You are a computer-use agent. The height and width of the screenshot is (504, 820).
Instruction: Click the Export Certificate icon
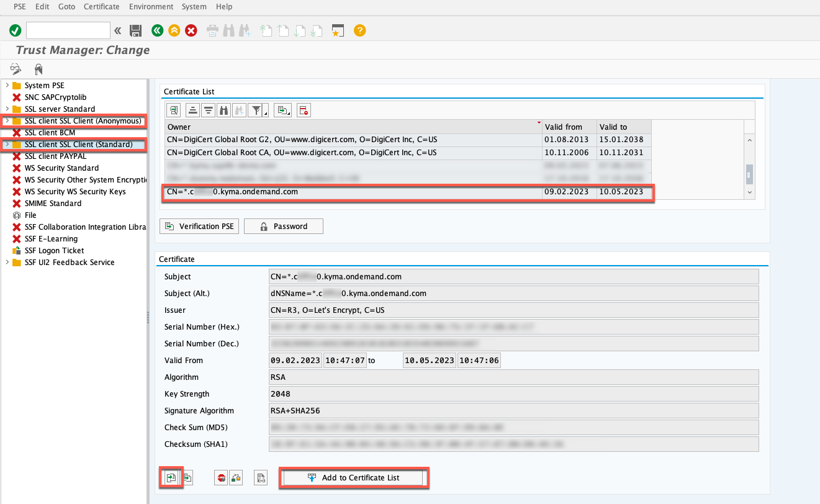pyautogui.click(x=186, y=477)
